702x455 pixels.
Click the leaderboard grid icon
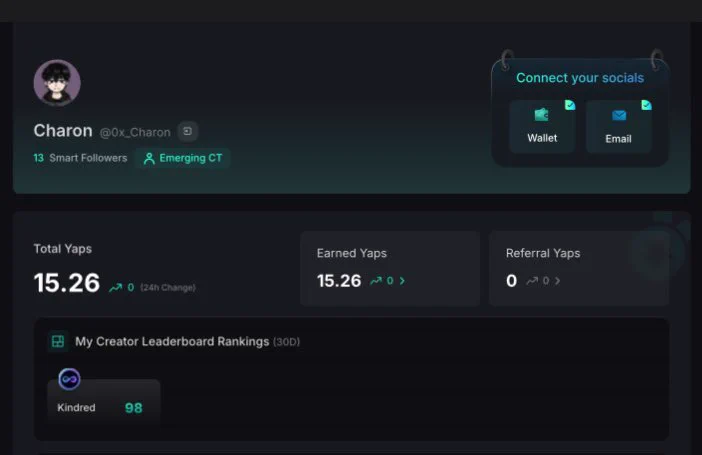click(x=58, y=342)
